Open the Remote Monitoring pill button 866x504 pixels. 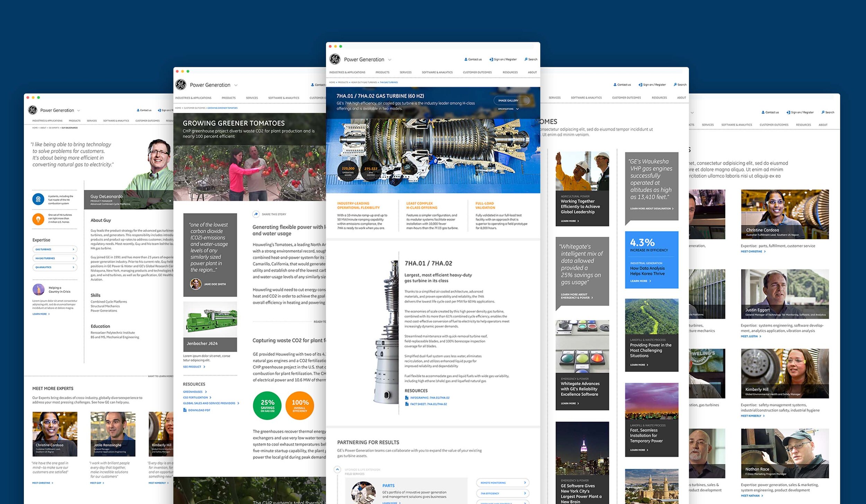503,483
